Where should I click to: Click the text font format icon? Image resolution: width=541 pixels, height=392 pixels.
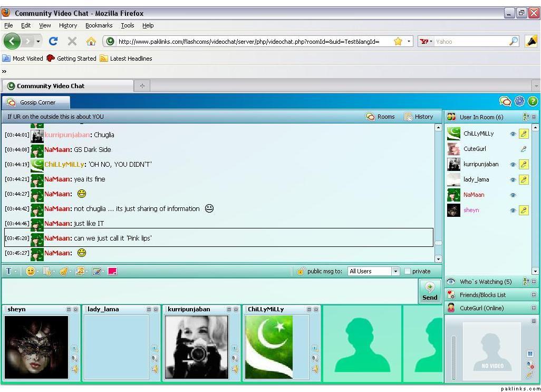point(8,271)
